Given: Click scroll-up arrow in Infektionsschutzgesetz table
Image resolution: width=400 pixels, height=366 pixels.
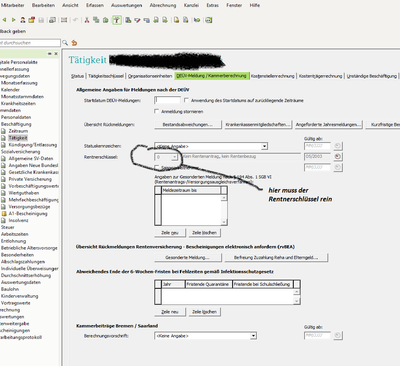Looking at the screenshot, I should [297, 292].
